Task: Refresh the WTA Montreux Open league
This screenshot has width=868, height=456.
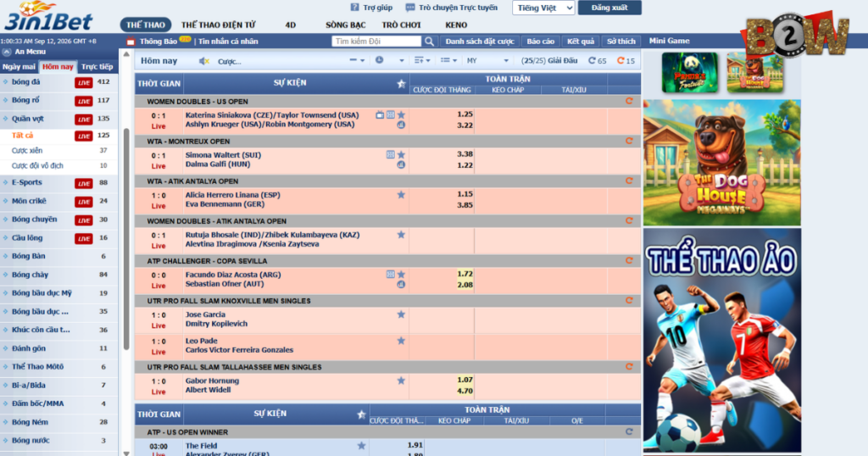Action: 629,141
